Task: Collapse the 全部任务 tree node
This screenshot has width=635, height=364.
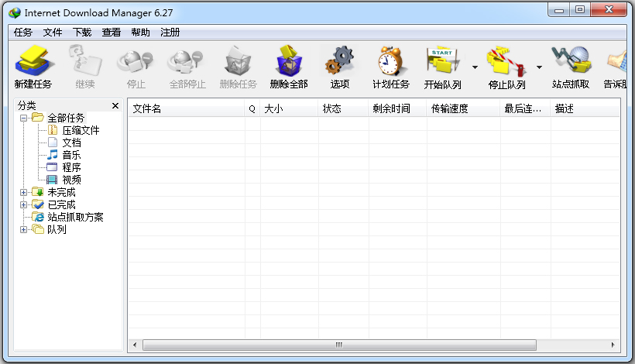Action: (x=24, y=118)
